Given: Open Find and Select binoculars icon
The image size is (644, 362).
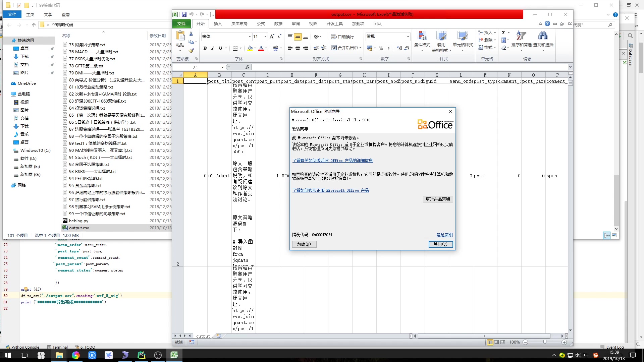Looking at the screenshot, I should pyautogui.click(x=543, y=36).
